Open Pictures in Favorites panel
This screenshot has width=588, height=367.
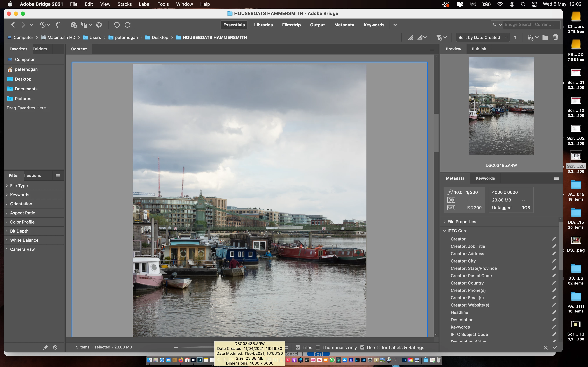pyautogui.click(x=23, y=99)
